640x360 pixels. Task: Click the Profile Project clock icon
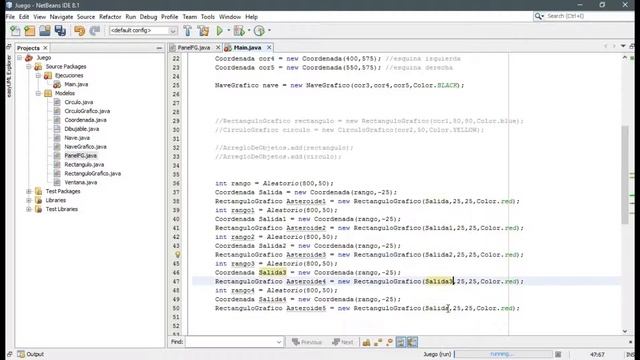point(259,31)
